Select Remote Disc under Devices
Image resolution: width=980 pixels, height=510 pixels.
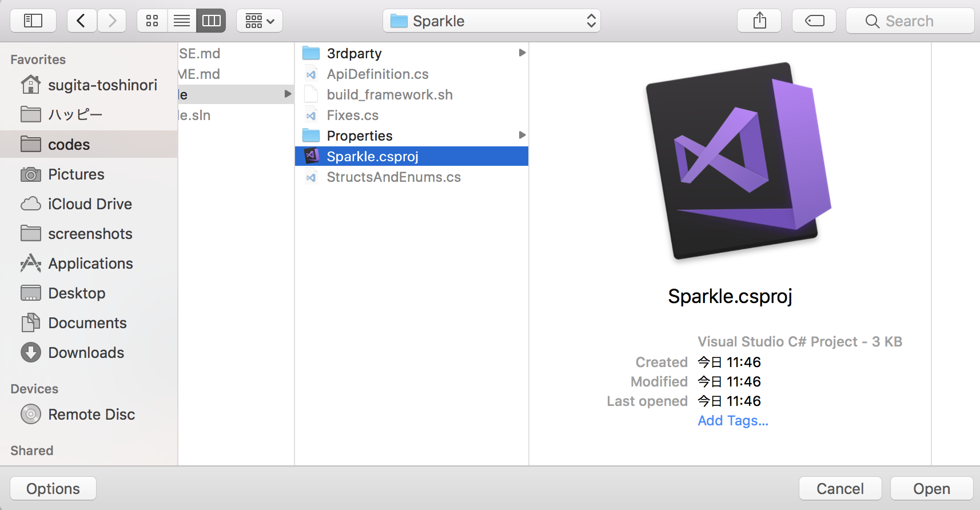pyautogui.click(x=89, y=415)
